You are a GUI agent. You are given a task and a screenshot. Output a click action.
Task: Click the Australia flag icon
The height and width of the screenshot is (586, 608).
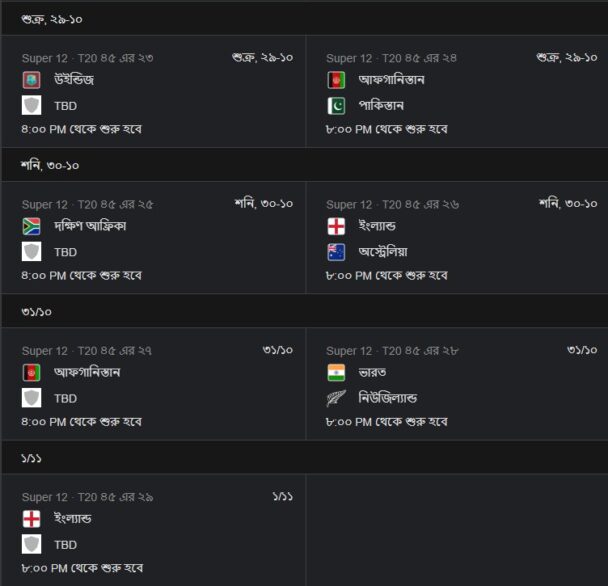[x=336, y=252]
